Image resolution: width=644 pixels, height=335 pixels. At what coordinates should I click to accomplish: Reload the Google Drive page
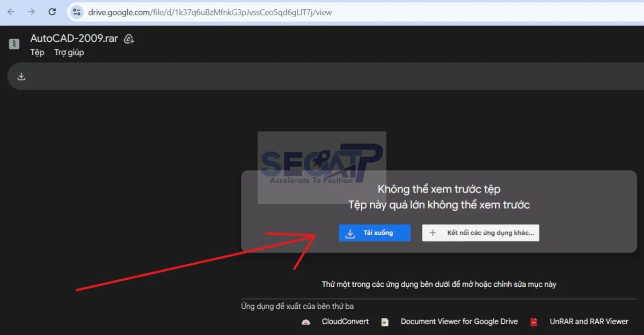point(52,12)
